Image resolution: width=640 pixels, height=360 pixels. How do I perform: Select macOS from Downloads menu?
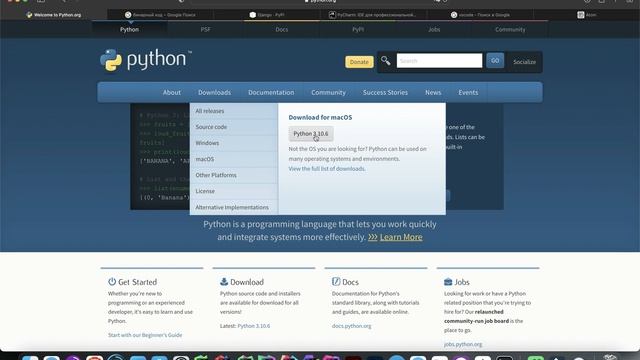tap(234, 159)
